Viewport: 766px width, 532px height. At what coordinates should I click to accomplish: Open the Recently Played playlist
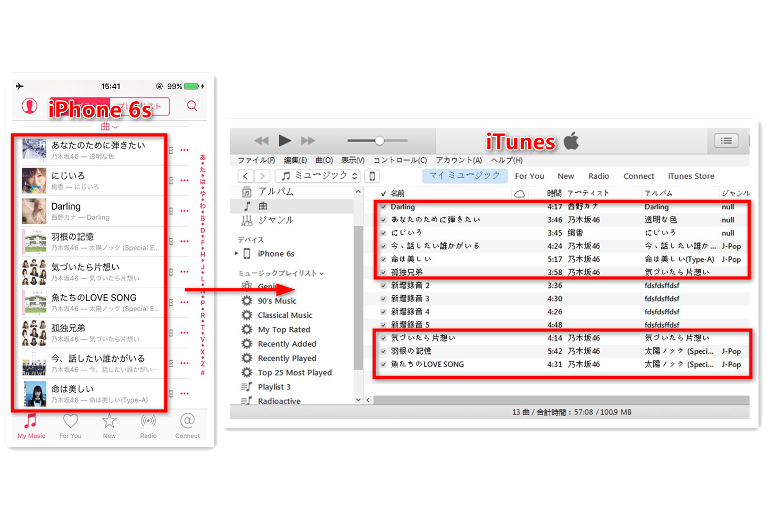[287, 358]
